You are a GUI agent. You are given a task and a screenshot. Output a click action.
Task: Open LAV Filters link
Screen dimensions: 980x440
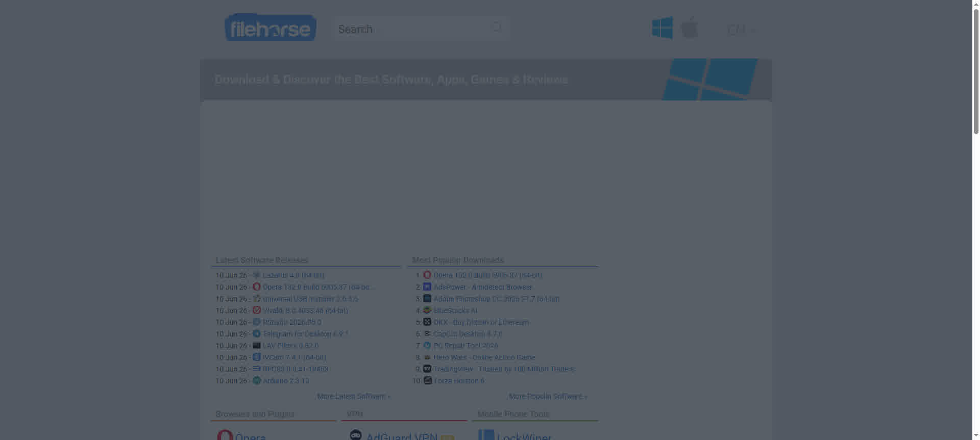pos(290,346)
